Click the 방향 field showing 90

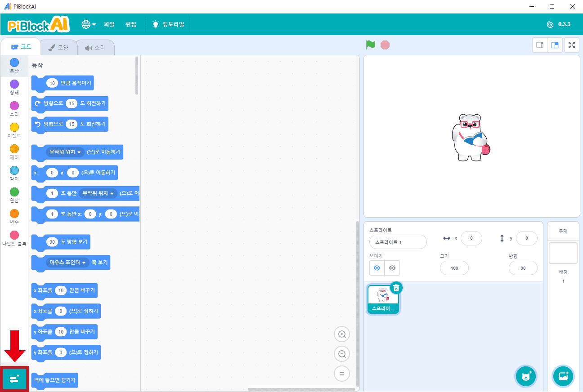coord(523,268)
